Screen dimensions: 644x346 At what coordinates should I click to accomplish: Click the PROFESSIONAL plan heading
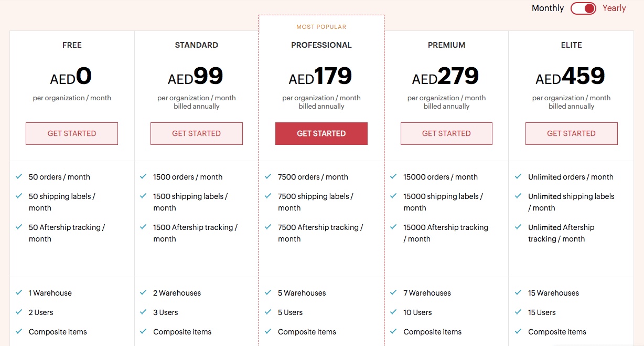click(x=321, y=45)
